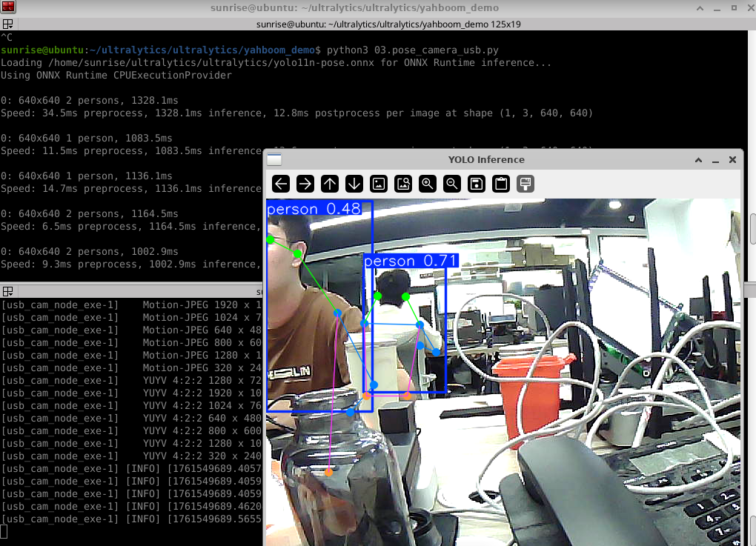Click the 'Motion-JPEG 320 x 24' log line
Viewport: 756px width, 546px height.
click(x=131, y=367)
